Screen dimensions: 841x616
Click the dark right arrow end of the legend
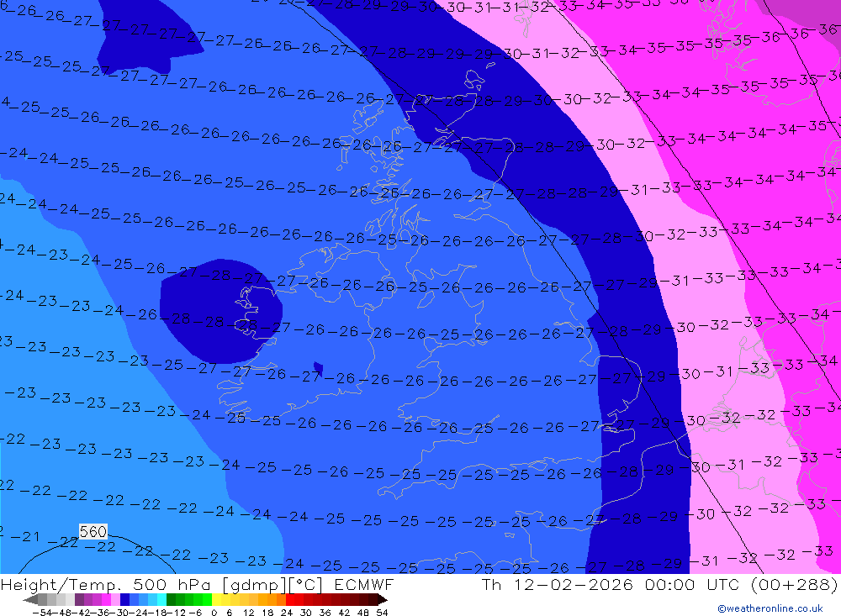tap(383, 599)
